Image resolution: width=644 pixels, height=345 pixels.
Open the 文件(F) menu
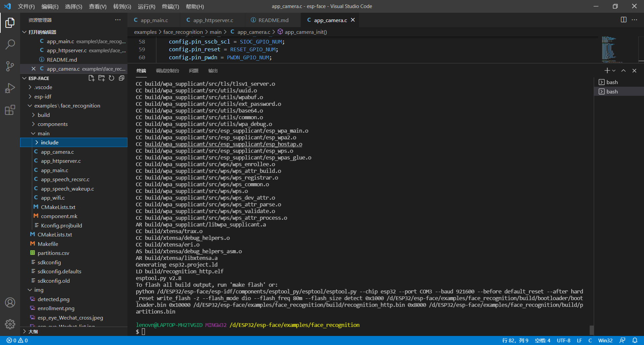point(26,6)
